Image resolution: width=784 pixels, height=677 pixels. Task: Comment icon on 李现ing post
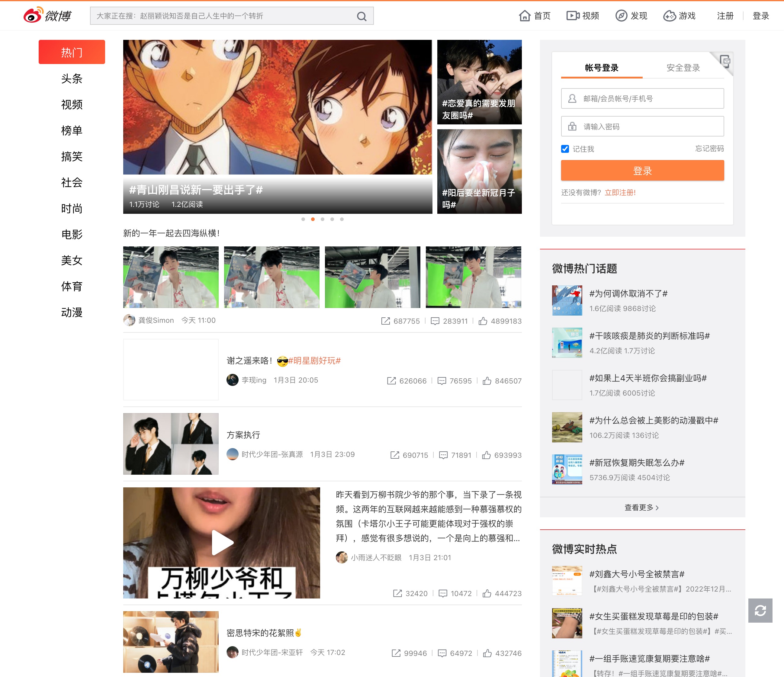coord(442,381)
